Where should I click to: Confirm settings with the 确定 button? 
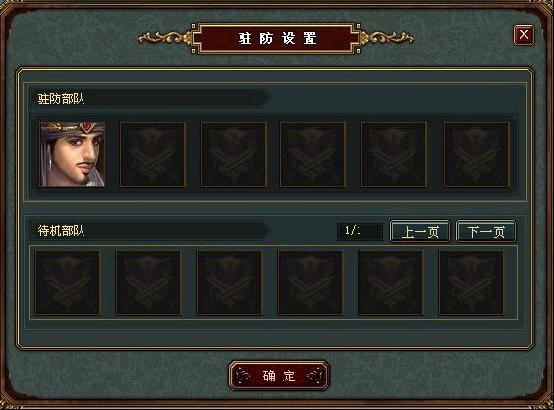click(279, 376)
